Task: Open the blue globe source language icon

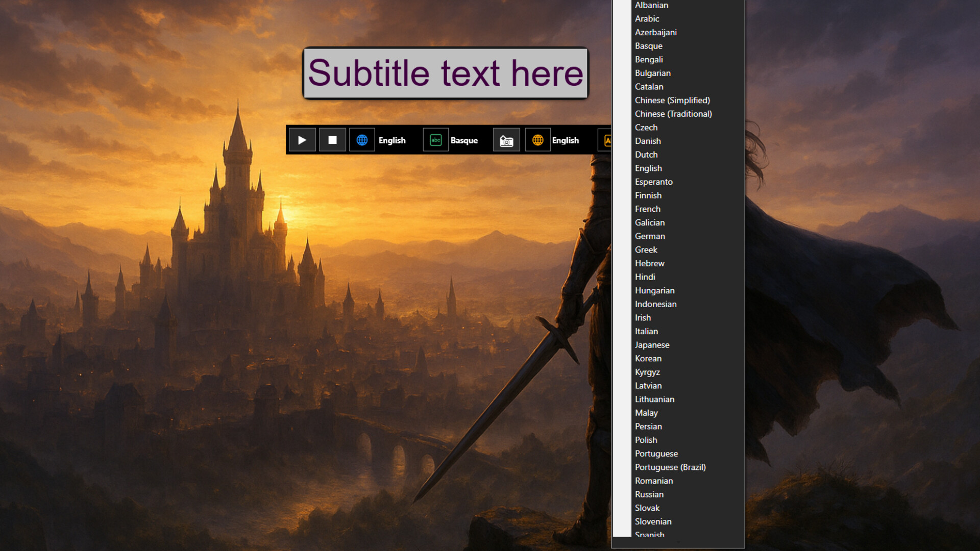Action: (363, 140)
